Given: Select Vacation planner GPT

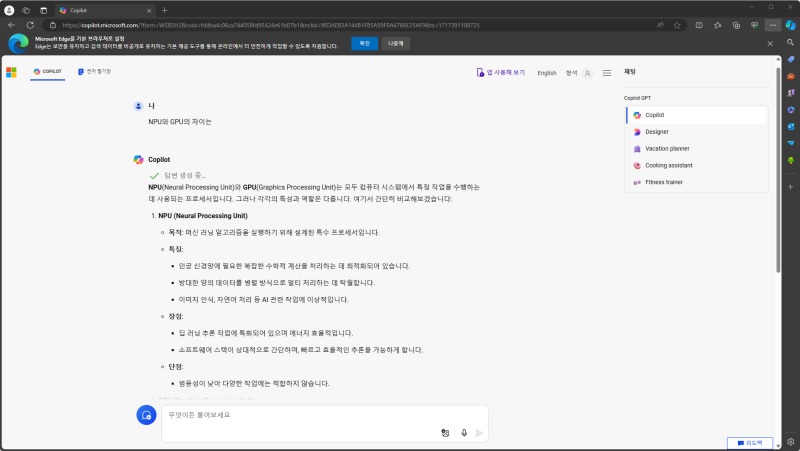Looking at the screenshot, I should coord(696,148).
